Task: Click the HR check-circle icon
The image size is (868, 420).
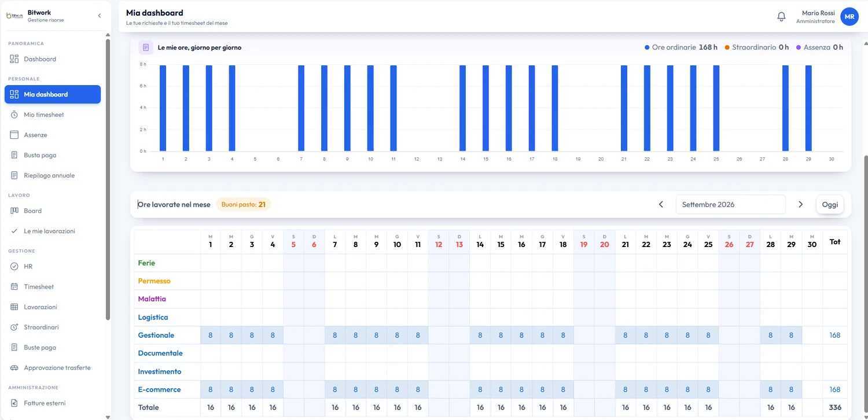Action: (x=14, y=266)
